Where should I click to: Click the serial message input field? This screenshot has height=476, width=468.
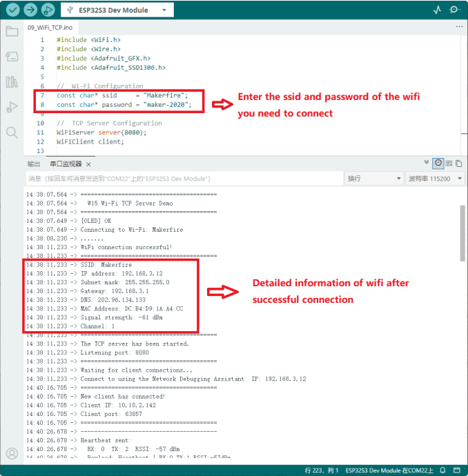pyautogui.click(x=184, y=179)
